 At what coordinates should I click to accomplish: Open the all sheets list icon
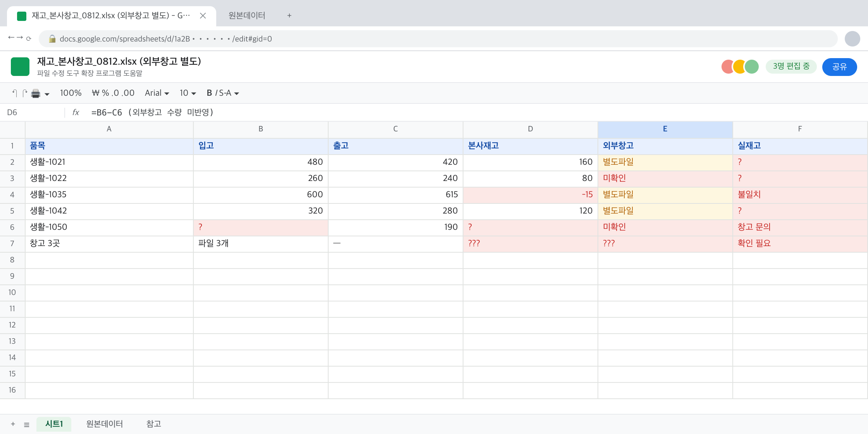coord(27,425)
